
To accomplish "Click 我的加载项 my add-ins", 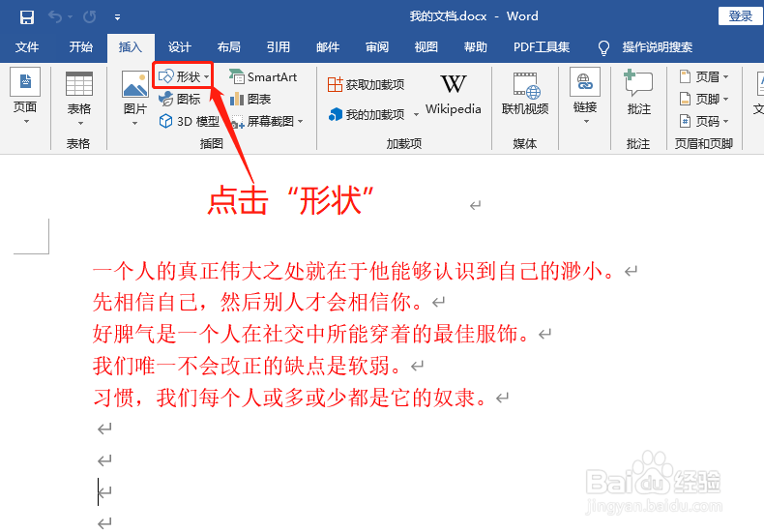I will point(367,114).
